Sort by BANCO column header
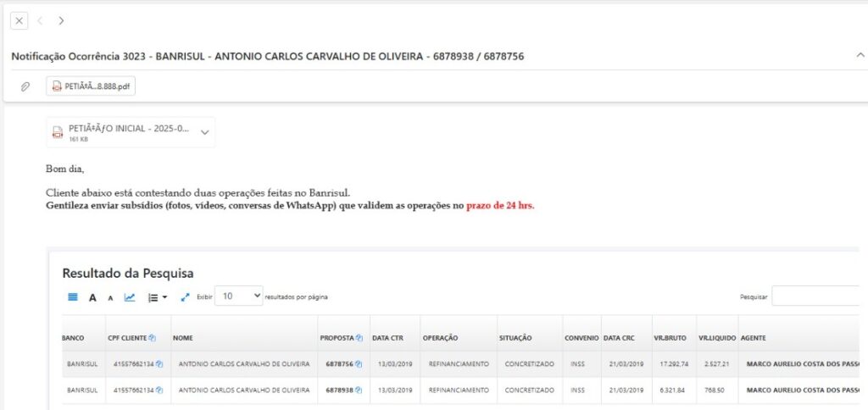 click(x=74, y=338)
